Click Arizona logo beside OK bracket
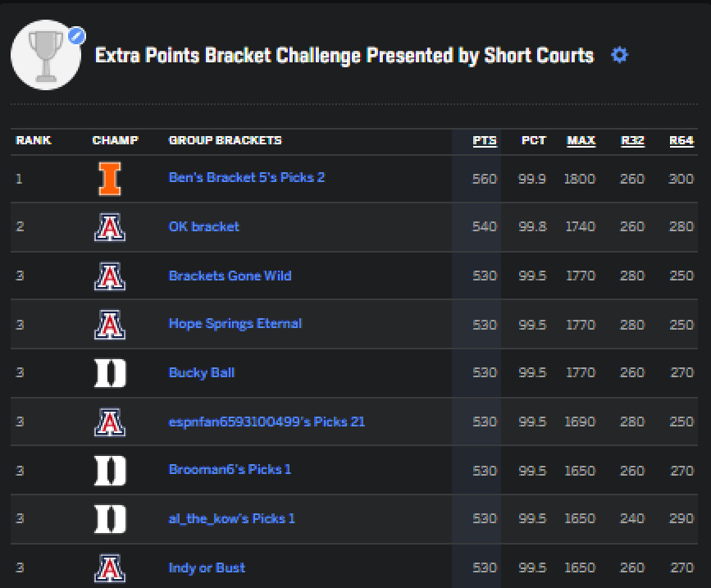Image resolution: width=711 pixels, height=588 pixels. (110, 227)
